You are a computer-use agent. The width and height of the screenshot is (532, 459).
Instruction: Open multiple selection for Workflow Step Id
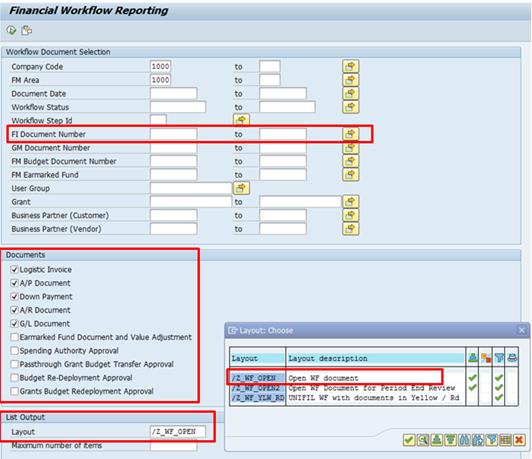(x=241, y=120)
